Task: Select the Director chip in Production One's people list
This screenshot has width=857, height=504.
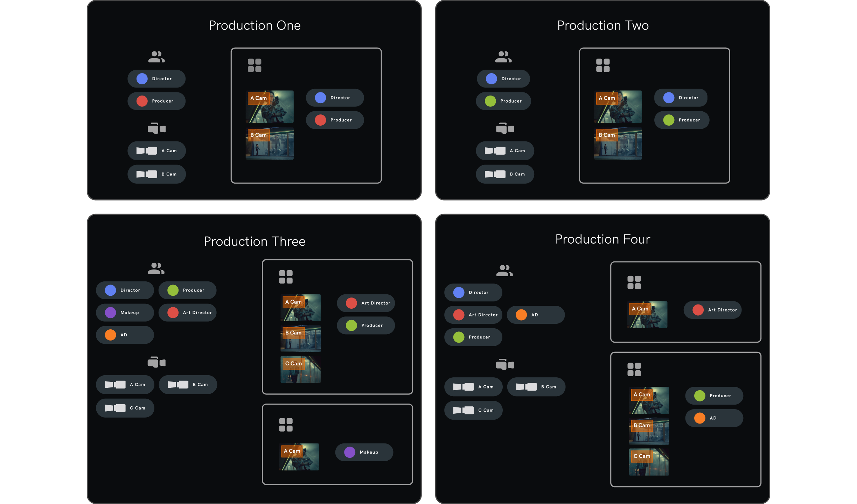Action: 156,79
